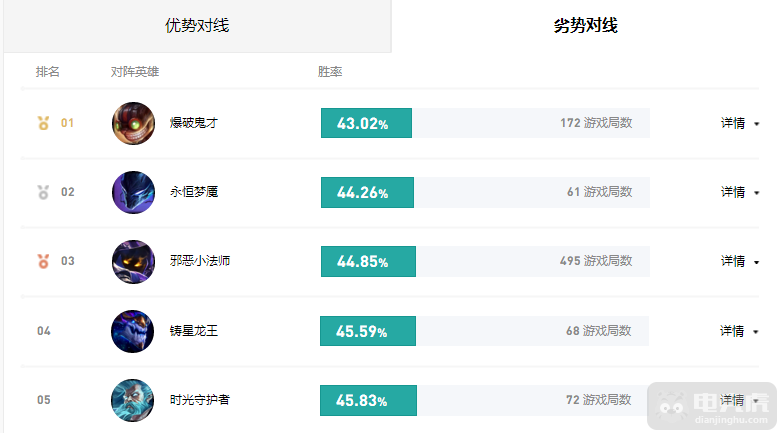Viewport: 779px width, 433px height.
Task: Select the 劣势对线 tab
Action: 585,26
